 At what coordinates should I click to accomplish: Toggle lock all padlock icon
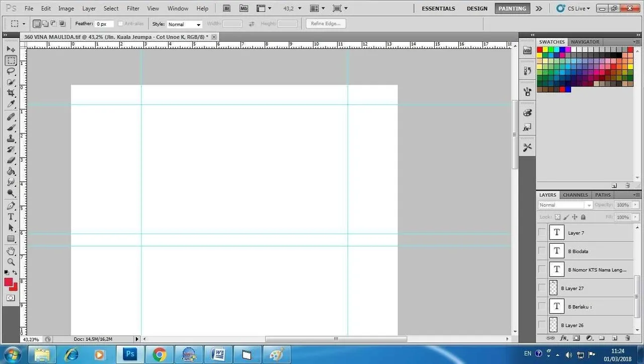(x=583, y=217)
